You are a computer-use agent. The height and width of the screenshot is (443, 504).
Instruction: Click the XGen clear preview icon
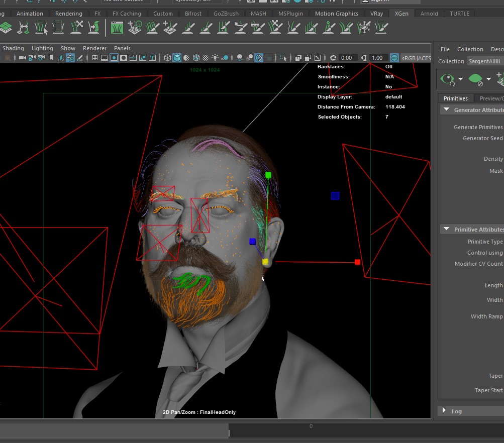[x=475, y=79]
